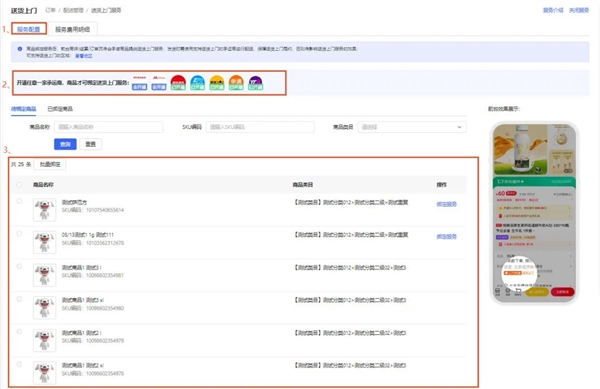Go to 订单 in the breadcrumb
The width and height of the screenshot is (600, 389).
(50, 10)
